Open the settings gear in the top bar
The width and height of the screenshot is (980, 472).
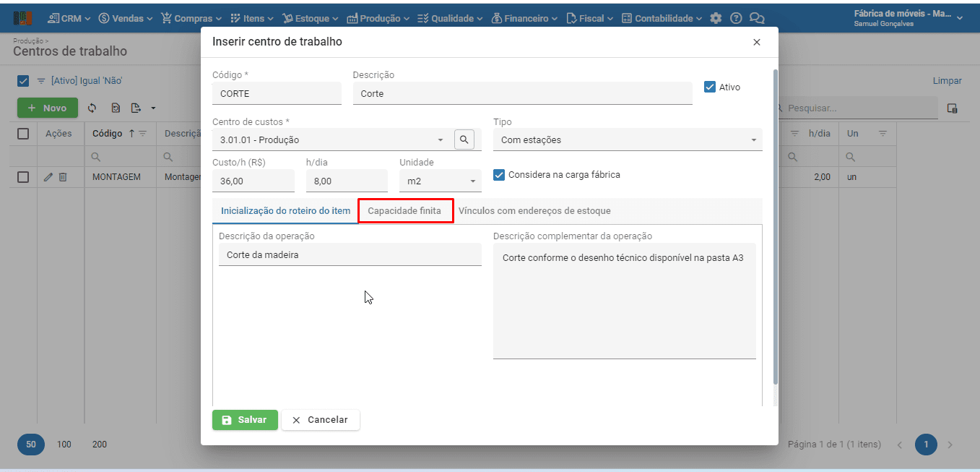point(716,18)
